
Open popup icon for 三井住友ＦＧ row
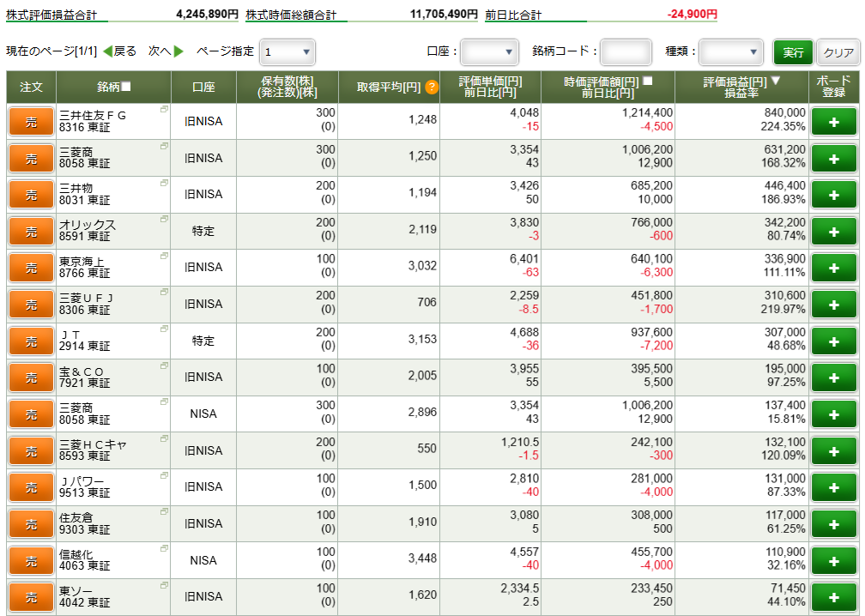point(164,109)
